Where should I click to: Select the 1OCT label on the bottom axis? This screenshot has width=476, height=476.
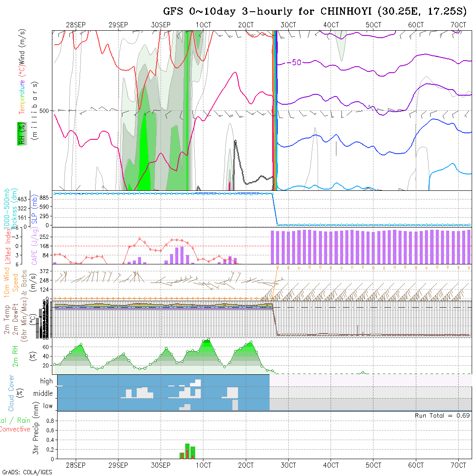pos(203,465)
